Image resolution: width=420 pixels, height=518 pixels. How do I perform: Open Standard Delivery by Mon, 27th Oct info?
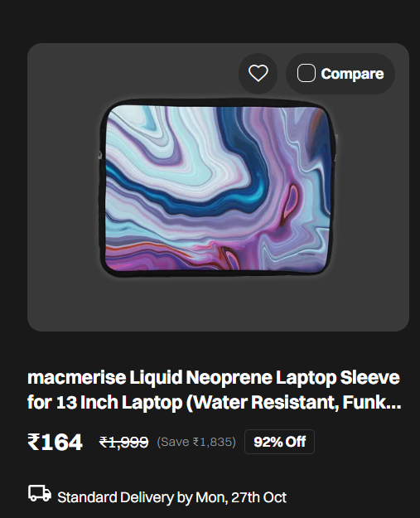pos(171,497)
